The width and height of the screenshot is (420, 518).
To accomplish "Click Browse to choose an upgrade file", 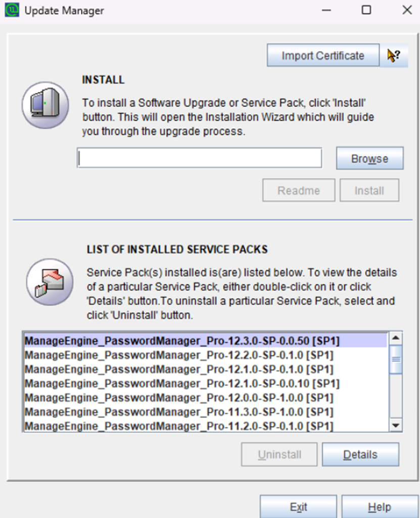I will tap(369, 159).
